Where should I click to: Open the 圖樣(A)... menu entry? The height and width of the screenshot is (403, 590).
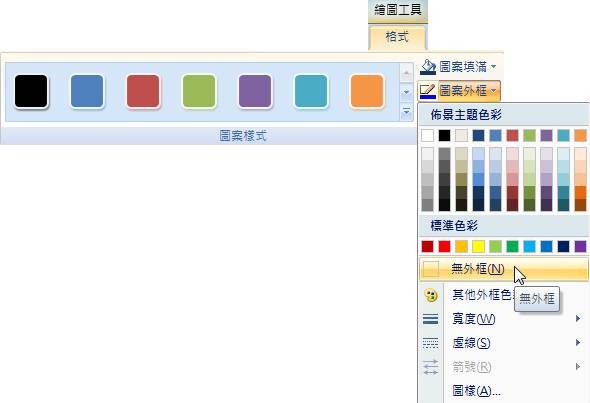click(x=503, y=391)
